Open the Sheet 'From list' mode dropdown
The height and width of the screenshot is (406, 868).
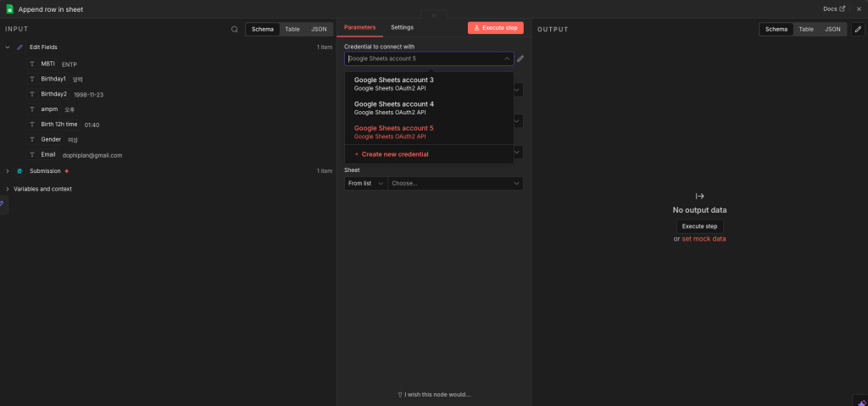pyautogui.click(x=365, y=183)
